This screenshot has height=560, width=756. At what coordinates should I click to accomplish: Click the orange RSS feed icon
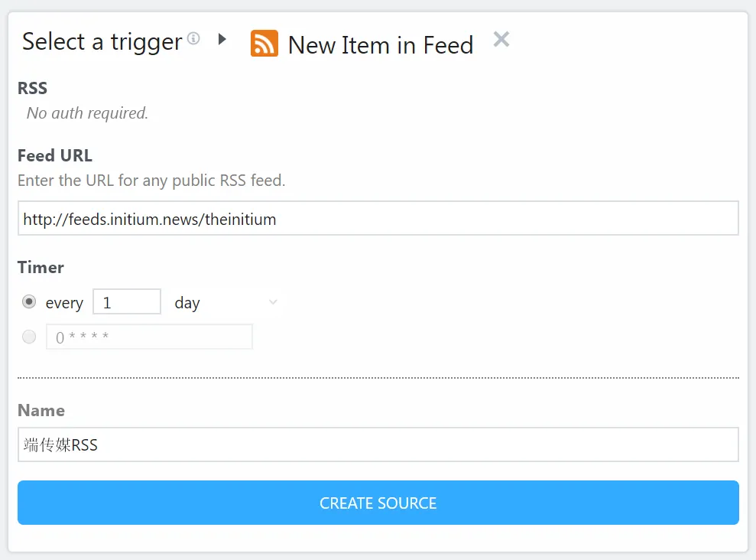(264, 44)
